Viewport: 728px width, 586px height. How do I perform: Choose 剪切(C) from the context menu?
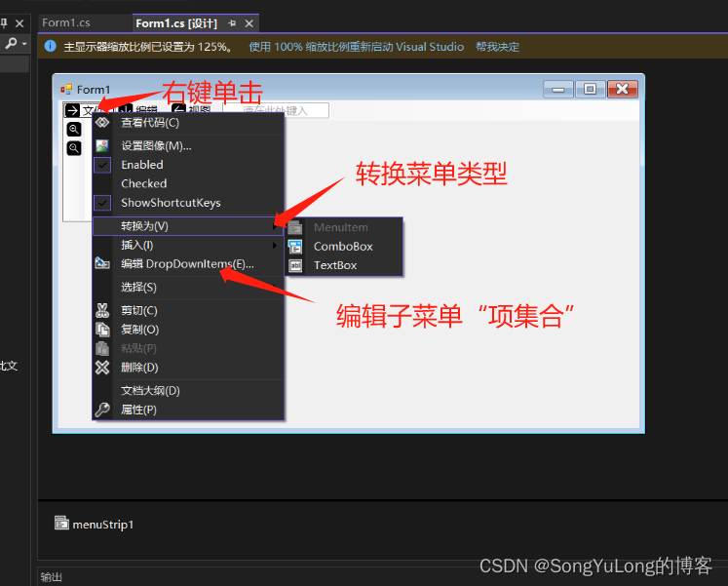[x=188, y=310]
